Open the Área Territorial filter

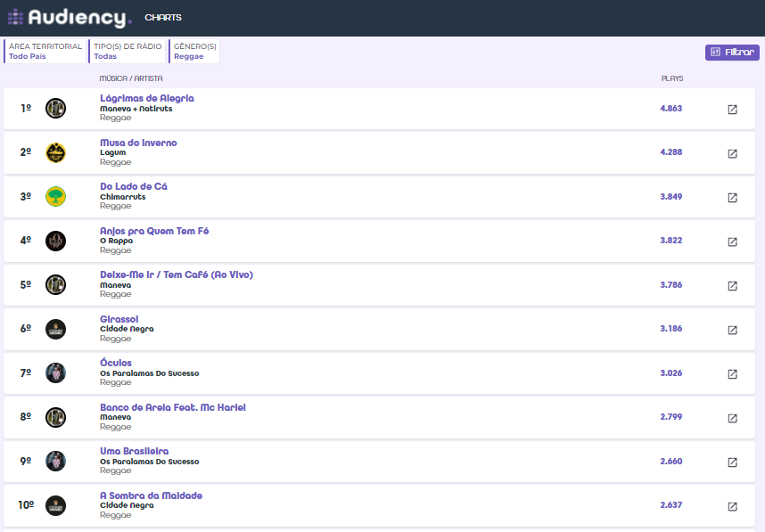click(x=45, y=51)
